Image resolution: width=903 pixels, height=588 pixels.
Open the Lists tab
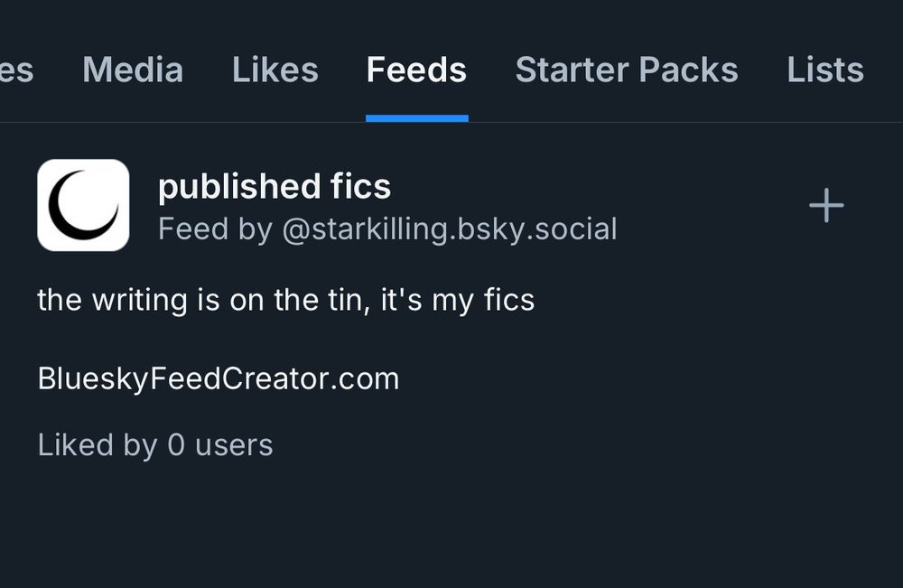tap(824, 70)
